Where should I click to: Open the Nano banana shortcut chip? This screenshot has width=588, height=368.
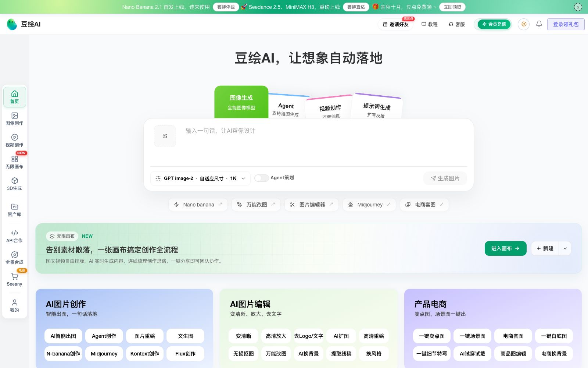coord(198,205)
